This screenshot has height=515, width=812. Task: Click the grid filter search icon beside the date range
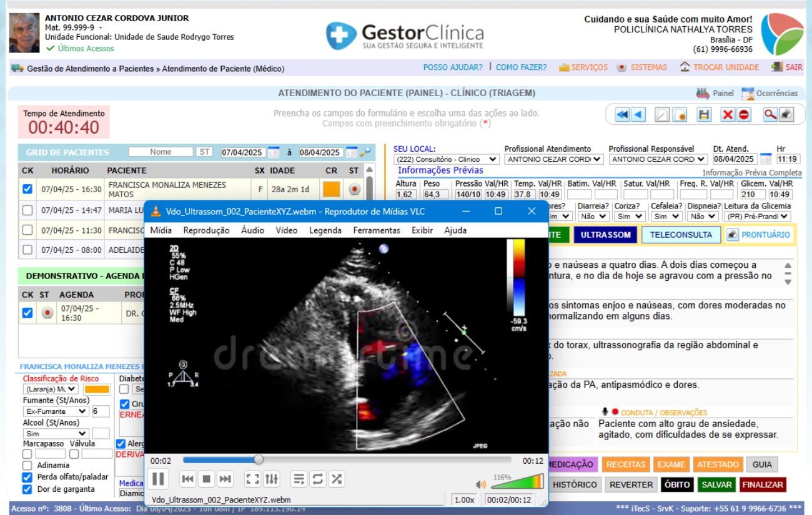click(365, 152)
